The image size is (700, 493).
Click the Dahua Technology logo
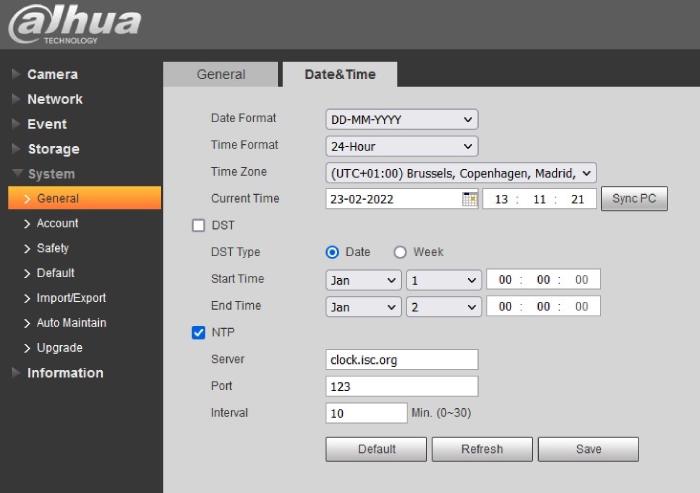click(x=74, y=24)
